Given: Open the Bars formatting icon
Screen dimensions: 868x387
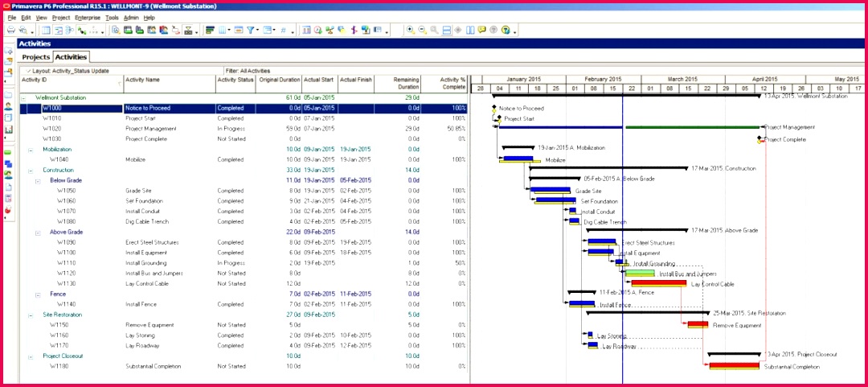Looking at the screenshot, I should 210,30.
